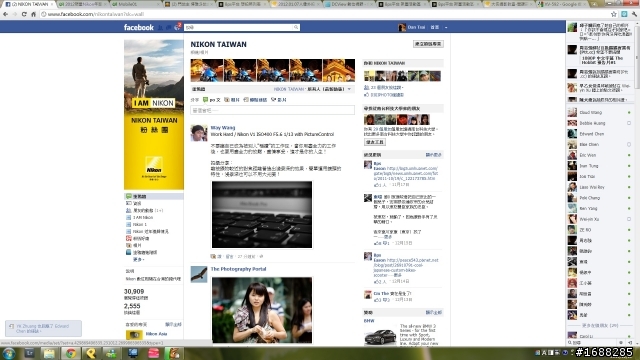Image resolution: width=640 pixels, height=360 pixels.
Task: Open May Wang name link
Action: 223,128
